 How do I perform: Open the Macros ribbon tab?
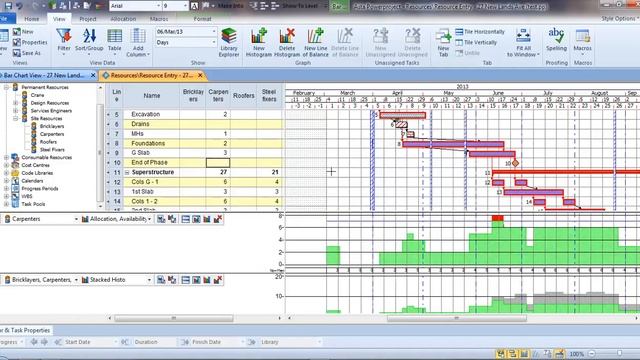[159, 19]
